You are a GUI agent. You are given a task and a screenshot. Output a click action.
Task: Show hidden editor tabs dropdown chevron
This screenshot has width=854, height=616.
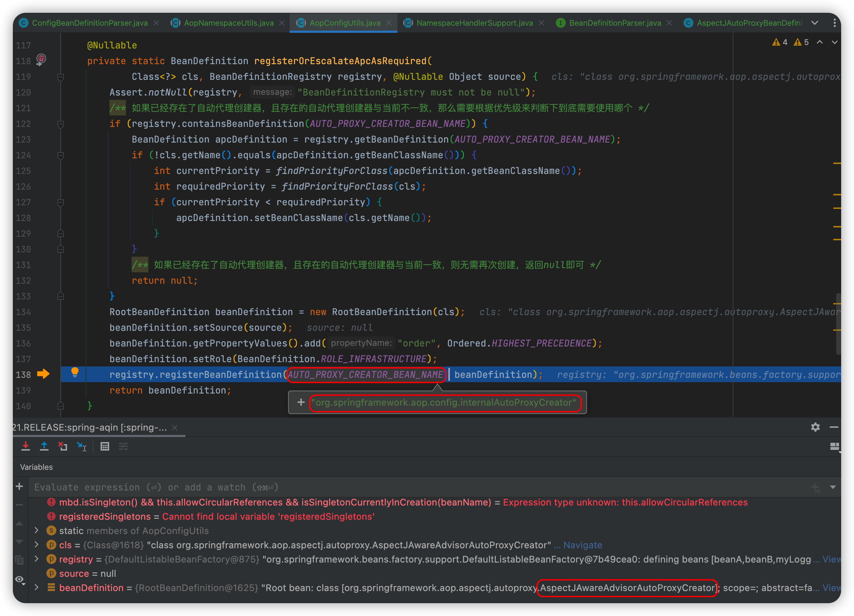814,23
